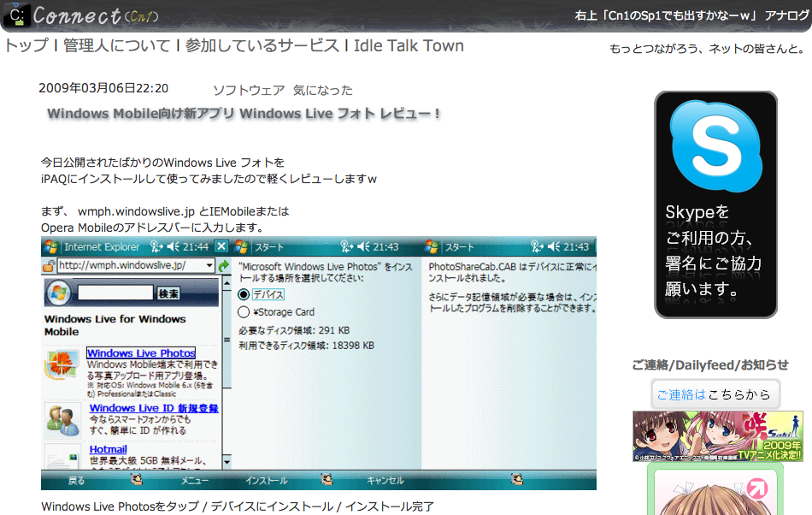
Task: Click the two-people Windows Live ID icon
Action: (62, 420)
